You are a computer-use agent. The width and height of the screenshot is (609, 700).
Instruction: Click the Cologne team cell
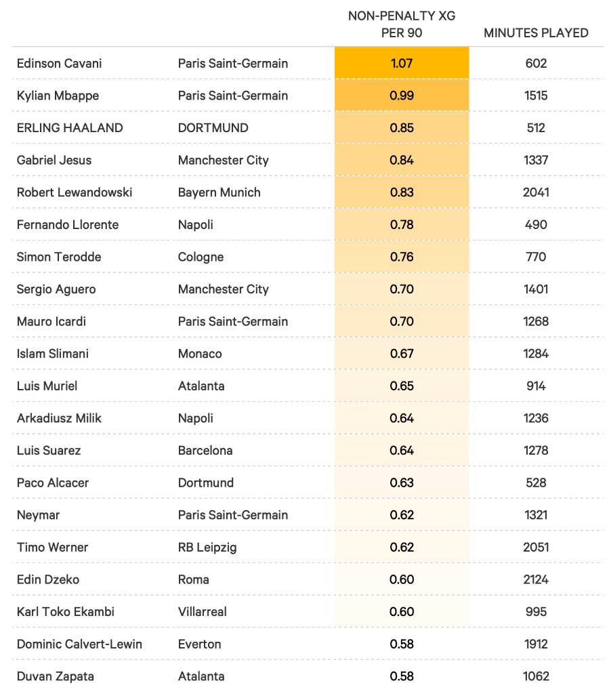(x=201, y=257)
